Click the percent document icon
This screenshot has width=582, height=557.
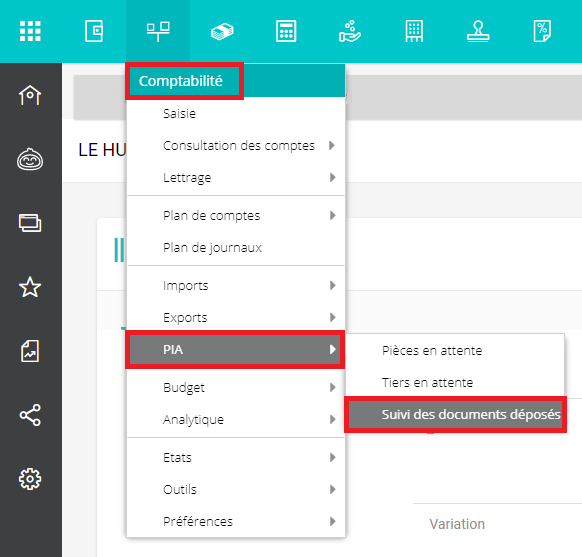coord(542,31)
